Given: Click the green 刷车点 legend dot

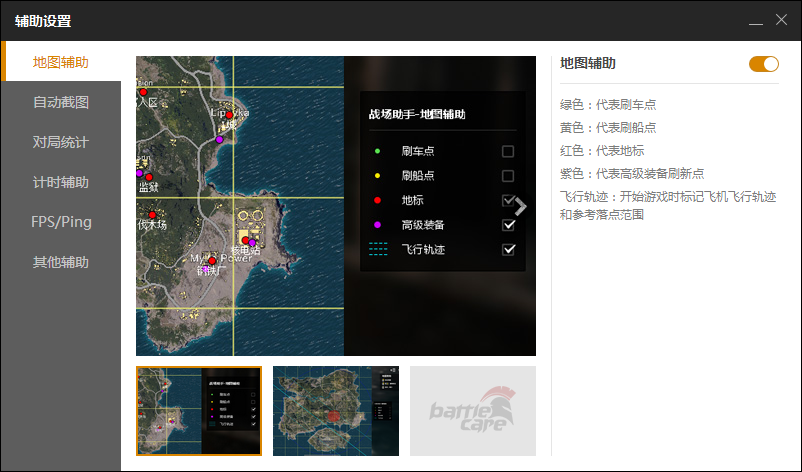Looking at the screenshot, I should click(x=377, y=151).
